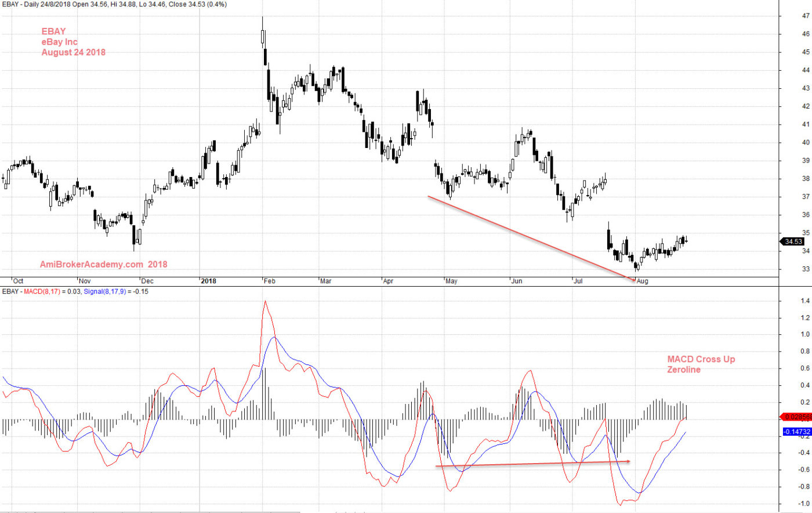Viewport: 812px width, 513px height.
Task: Click the 'Dec' label on the time axis
Action: click(x=147, y=281)
